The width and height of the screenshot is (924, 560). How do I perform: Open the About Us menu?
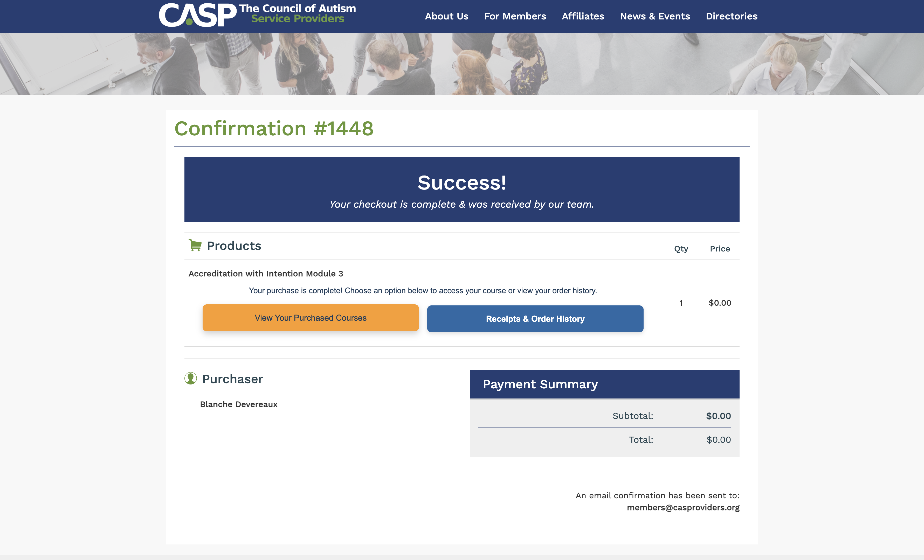click(446, 16)
